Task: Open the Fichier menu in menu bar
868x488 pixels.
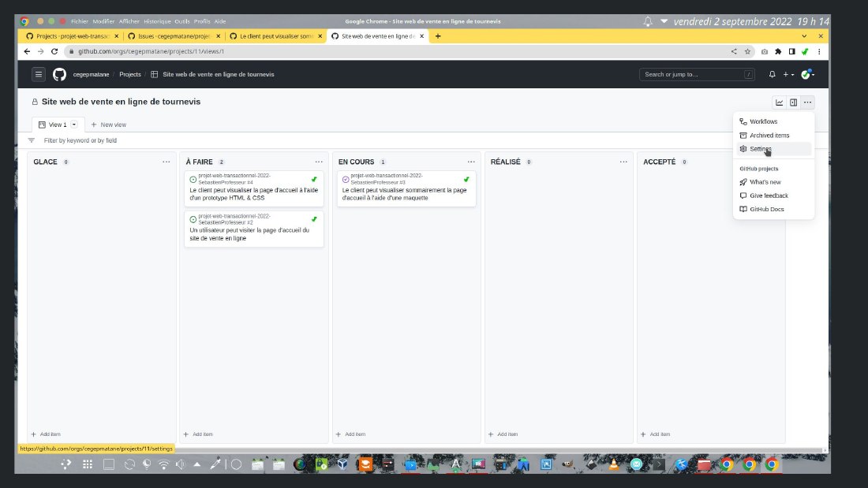Action: pyautogui.click(x=80, y=21)
